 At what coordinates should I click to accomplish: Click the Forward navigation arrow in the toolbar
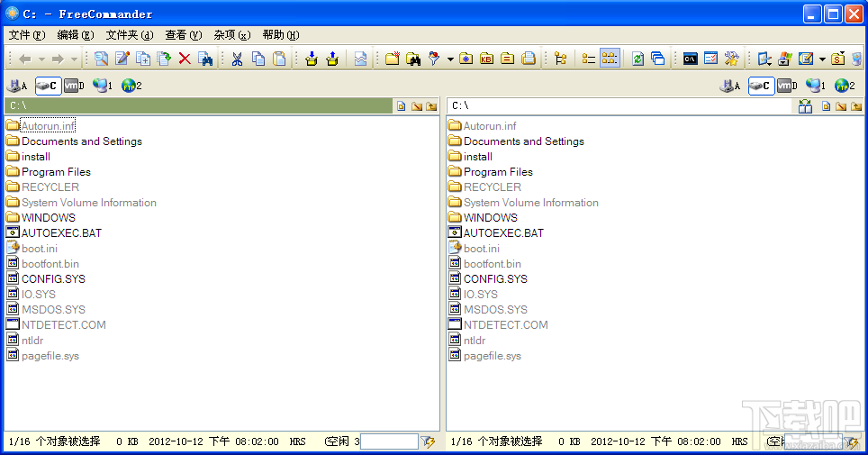tap(58, 59)
